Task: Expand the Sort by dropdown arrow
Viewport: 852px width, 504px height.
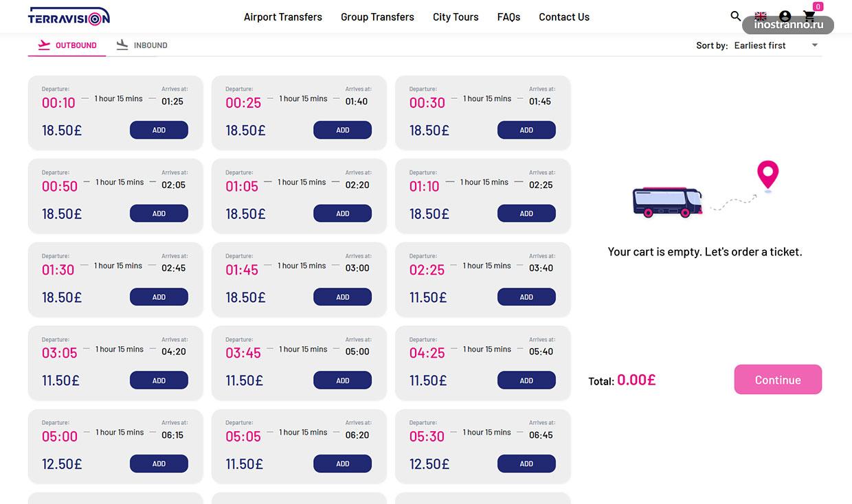Action: coord(815,45)
